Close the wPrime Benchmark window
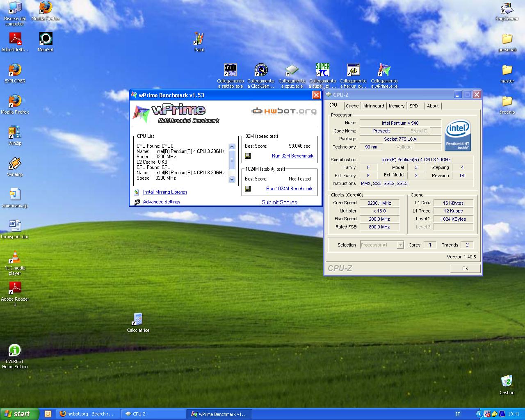 (316, 95)
